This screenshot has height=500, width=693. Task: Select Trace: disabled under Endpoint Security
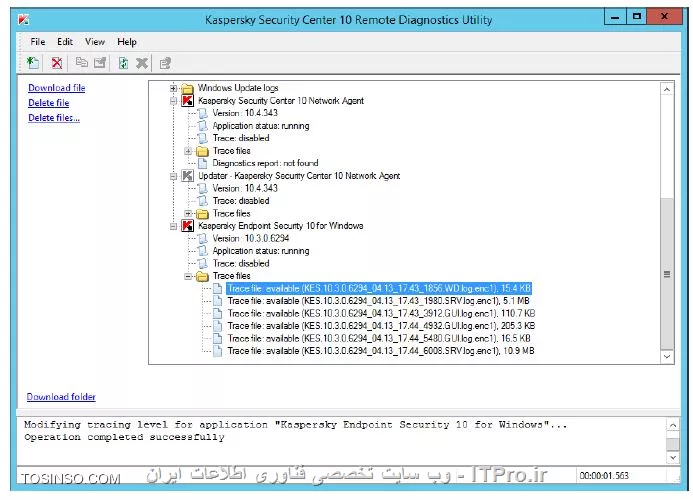pyautogui.click(x=241, y=263)
